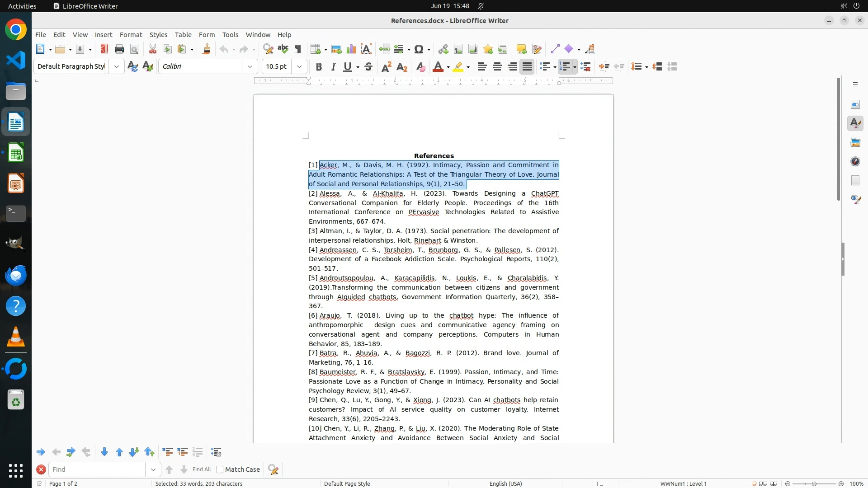Click the red font color swatch
Image resolution: width=868 pixels, height=488 pixels.
pyautogui.click(x=438, y=67)
